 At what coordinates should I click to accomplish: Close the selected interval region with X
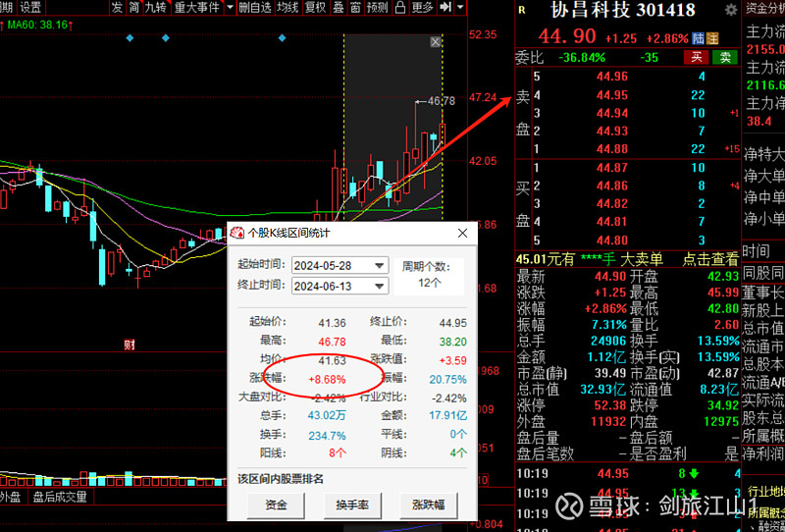(x=436, y=42)
